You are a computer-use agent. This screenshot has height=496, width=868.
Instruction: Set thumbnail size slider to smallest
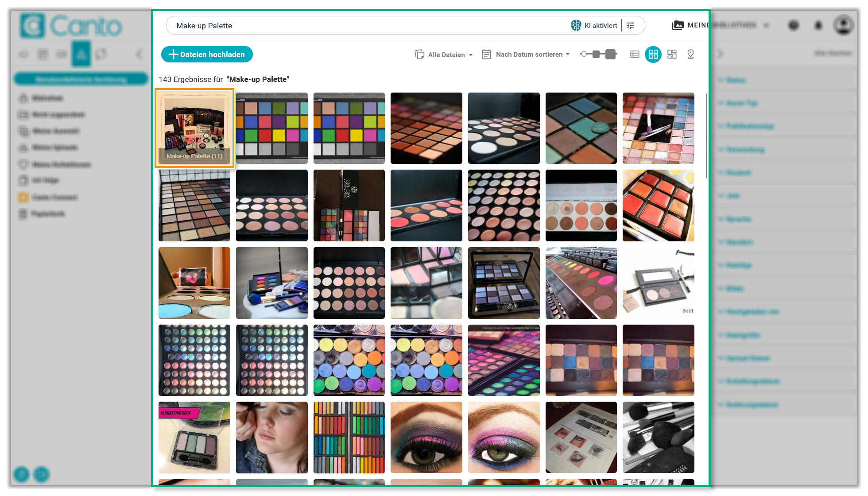pos(584,54)
